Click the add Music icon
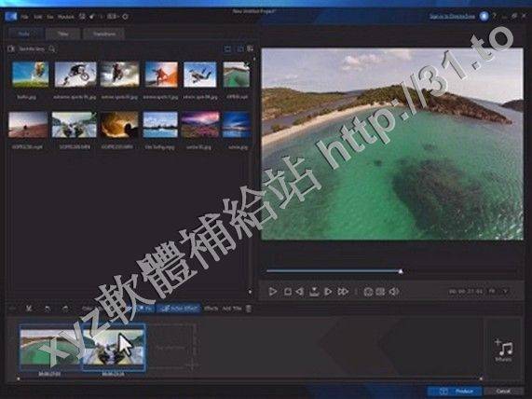 [504, 350]
